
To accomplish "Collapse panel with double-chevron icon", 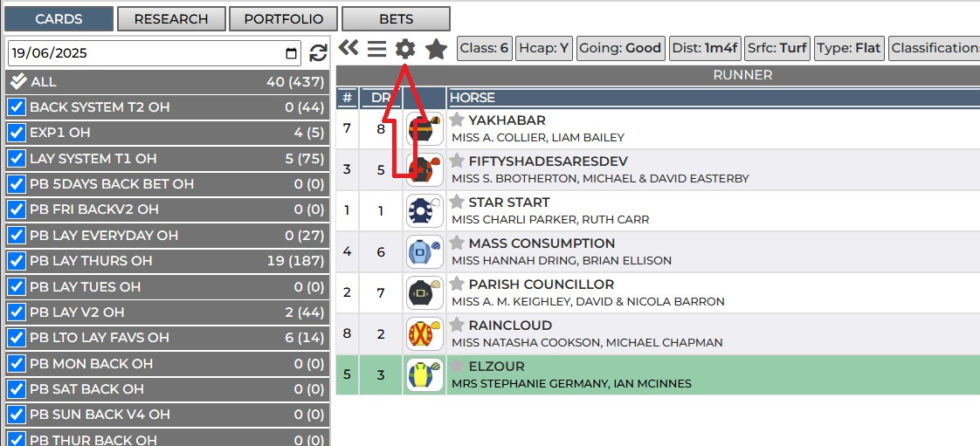I will 349,47.
